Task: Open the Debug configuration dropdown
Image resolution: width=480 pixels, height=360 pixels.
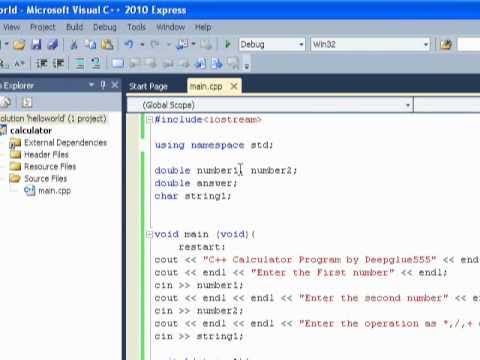Action: click(x=301, y=44)
